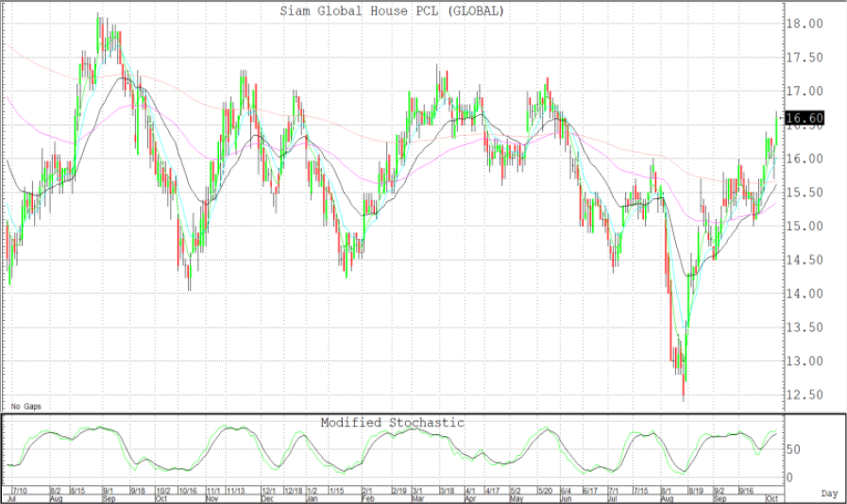847x504 pixels.
Task: Select the 14.50 price axis label
Action: (805, 260)
